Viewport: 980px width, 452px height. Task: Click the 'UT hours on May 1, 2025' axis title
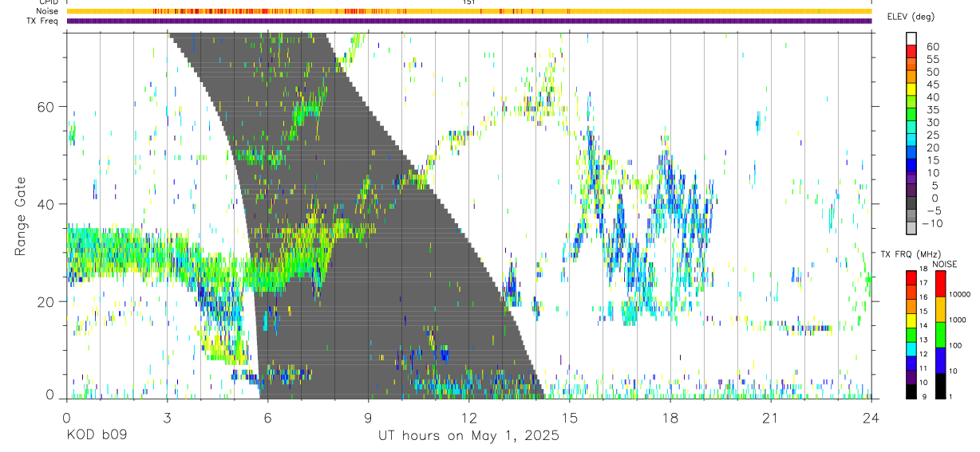pos(468,436)
